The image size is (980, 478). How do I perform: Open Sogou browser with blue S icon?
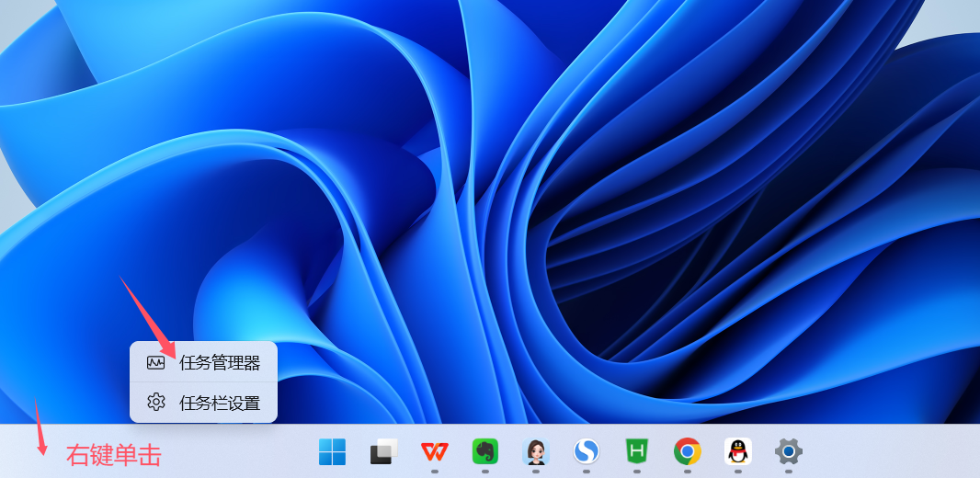click(x=586, y=451)
